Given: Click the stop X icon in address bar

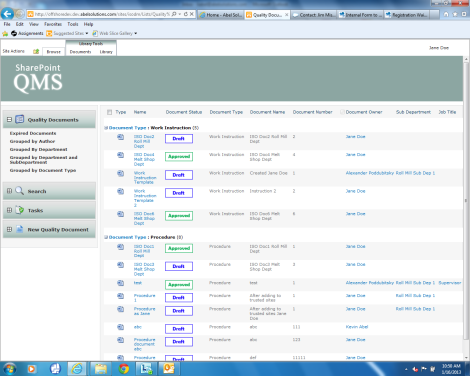Looking at the screenshot, I should 192,14.
